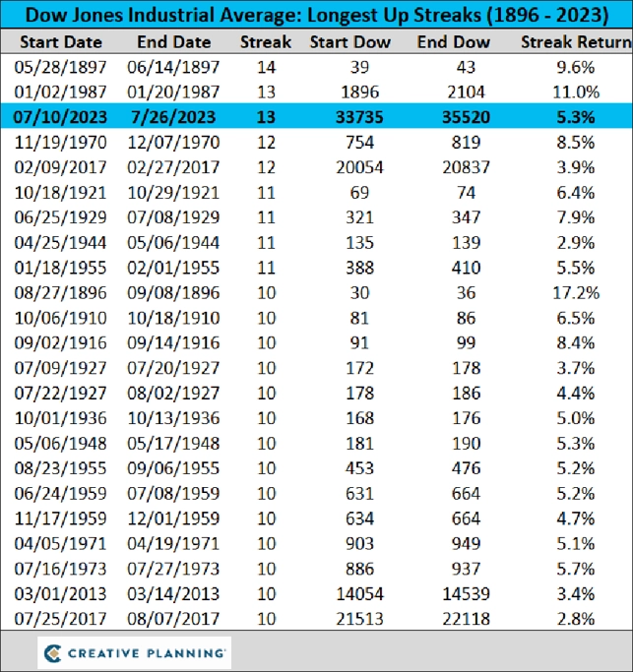The width and height of the screenshot is (633, 672).
Task: Click the 14054 Start Dow cell
Action: [359, 593]
